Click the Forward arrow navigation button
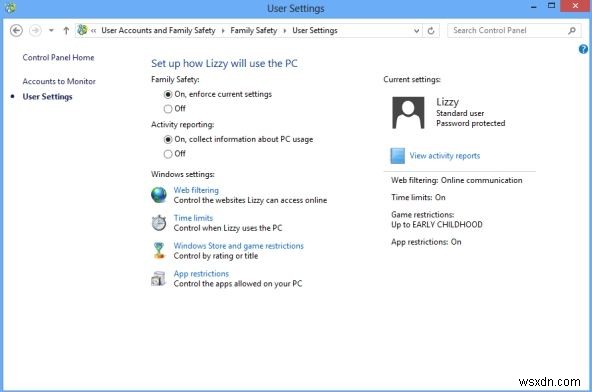Screen dimensions: 592x392 coord(35,31)
